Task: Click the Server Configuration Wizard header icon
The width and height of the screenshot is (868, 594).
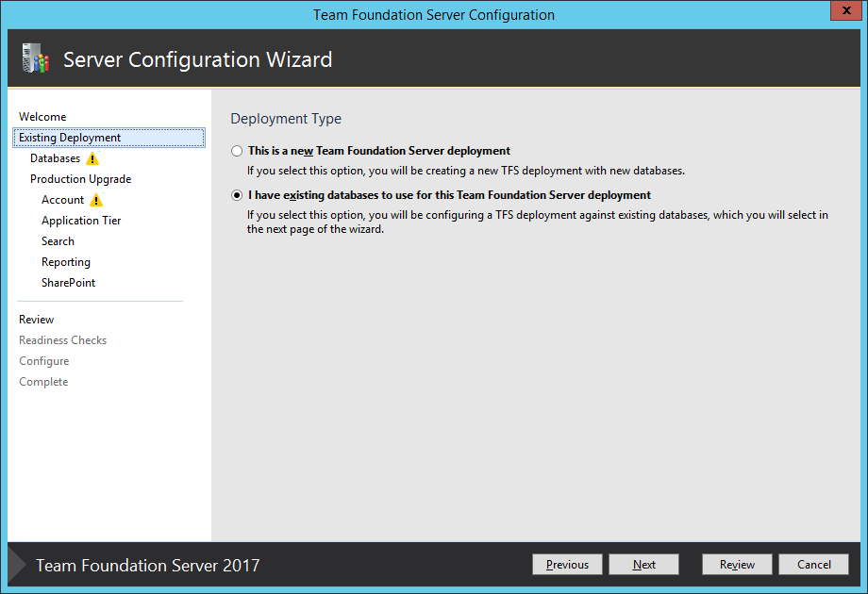Action: tap(36, 58)
